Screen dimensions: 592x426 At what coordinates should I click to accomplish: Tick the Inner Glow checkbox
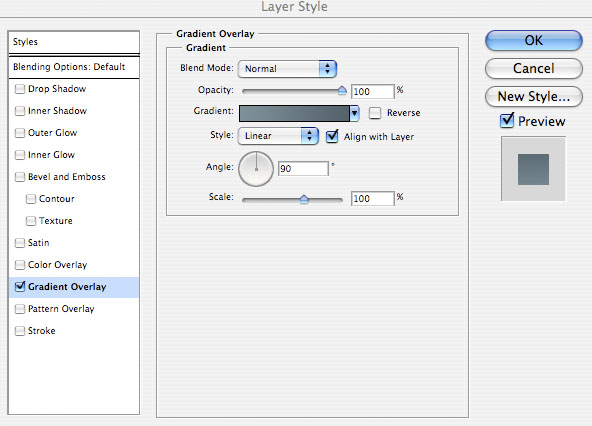pos(20,155)
